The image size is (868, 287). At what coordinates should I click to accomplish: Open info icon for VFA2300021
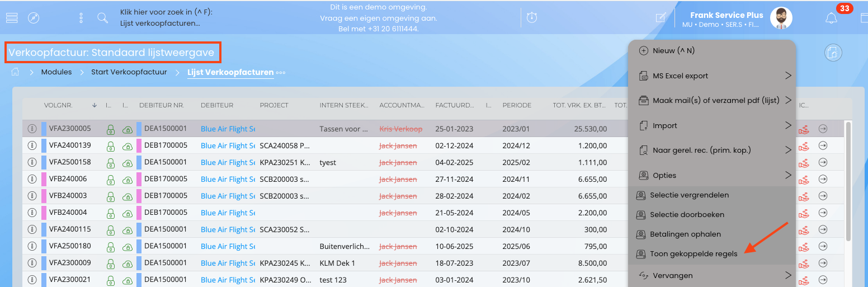pos(32,280)
